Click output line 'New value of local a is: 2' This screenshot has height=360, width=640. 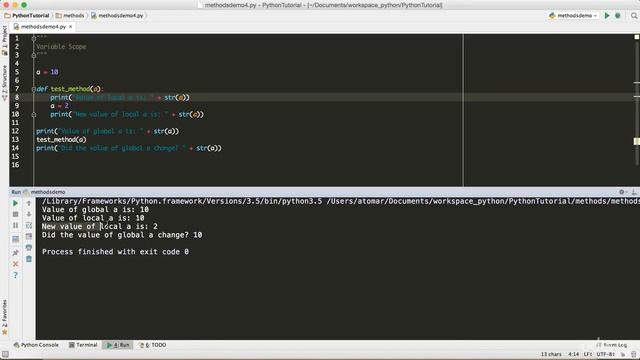coord(100,227)
